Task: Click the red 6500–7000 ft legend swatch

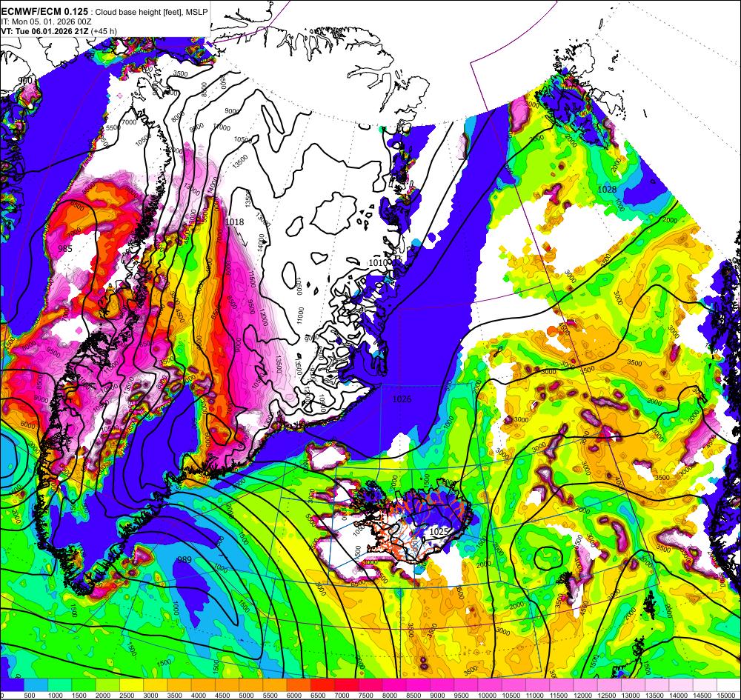Action: [323, 684]
